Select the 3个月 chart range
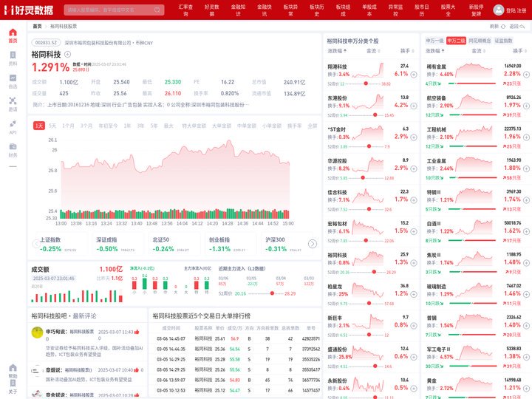The image size is (532, 399). 86,126
